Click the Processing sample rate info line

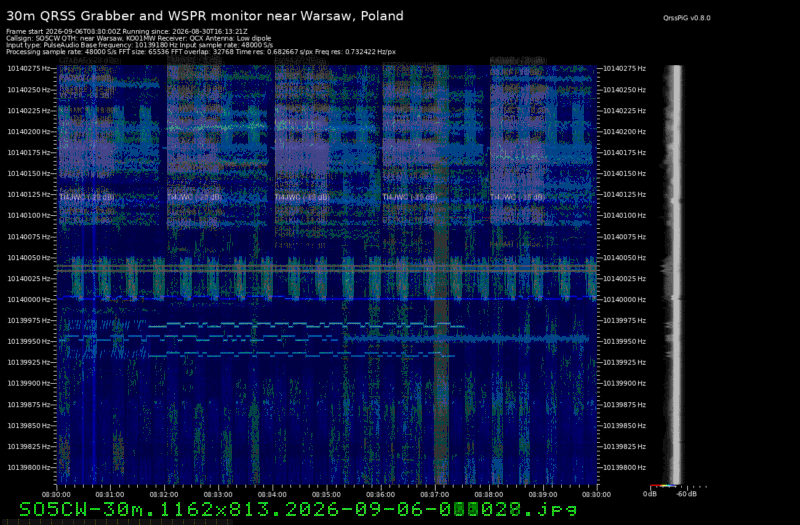[x=201, y=52]
